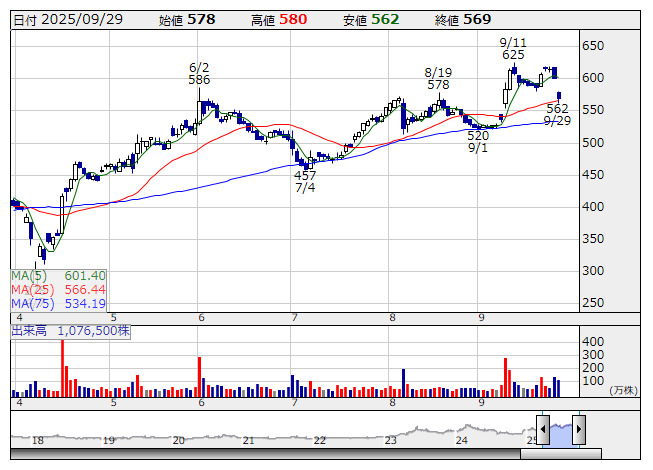Click the empty scrollbar track to the left
Viewport: 653px width, 470px height.
pos(265,453)
